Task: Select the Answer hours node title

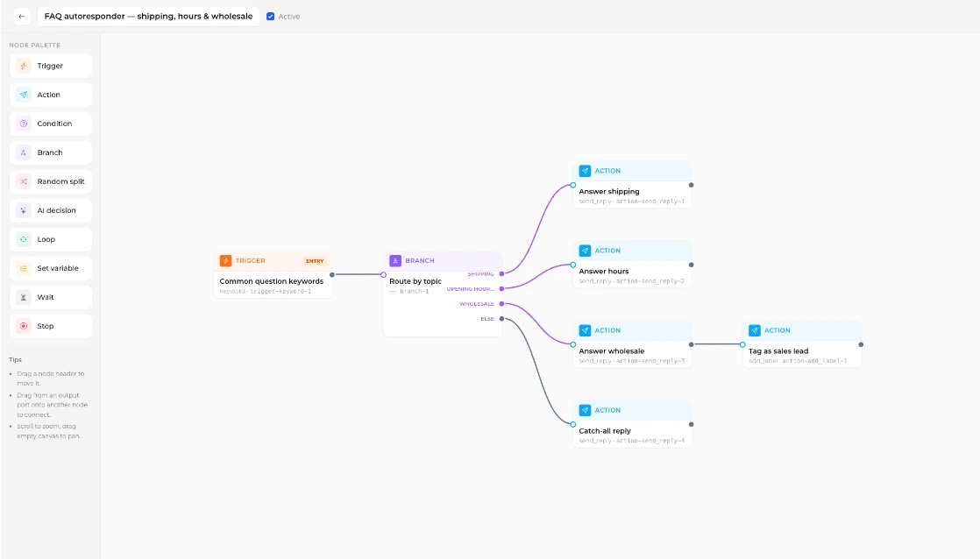Action: point(604,271)
